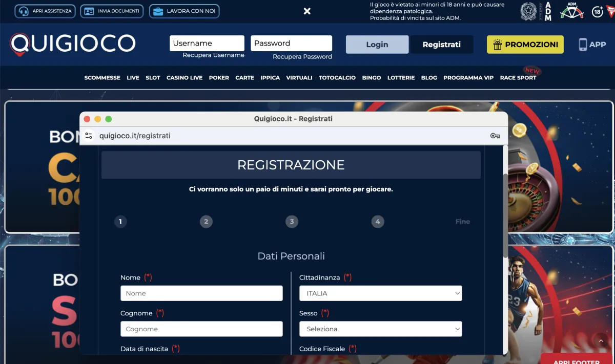
Task: Open the Blog menu item
Action: coord(429,78)
